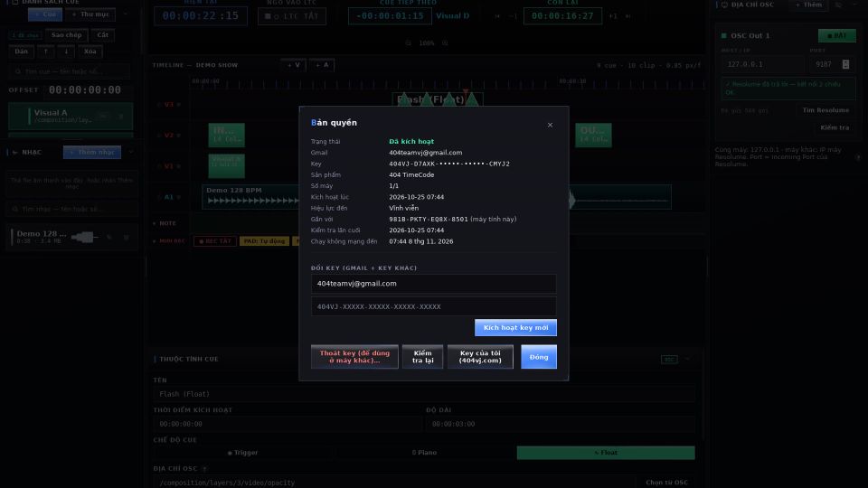Focus the Tìm cue search field
This screenshot has width=868, height=488.
(70, 71)
